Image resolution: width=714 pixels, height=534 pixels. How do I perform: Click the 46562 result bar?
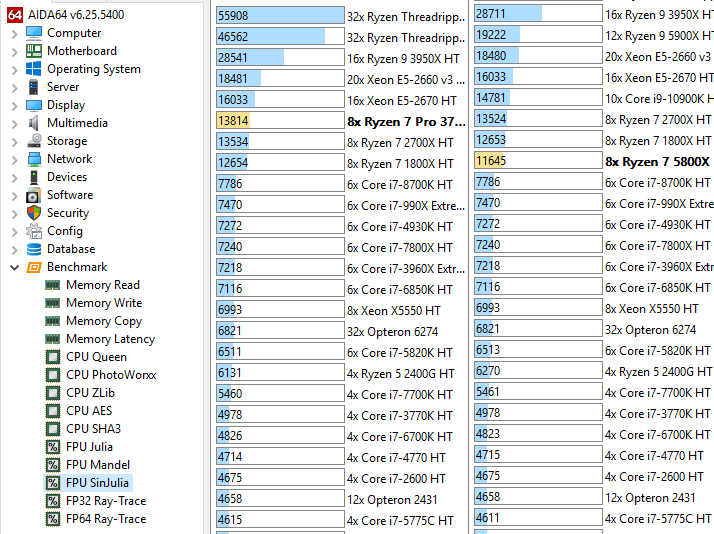(280, 36)
